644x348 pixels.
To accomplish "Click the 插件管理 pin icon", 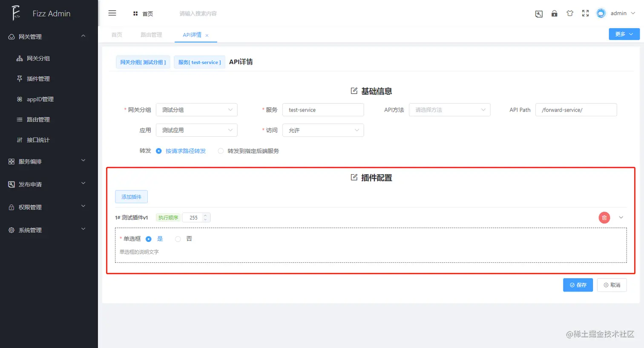I will pos(20,79).
